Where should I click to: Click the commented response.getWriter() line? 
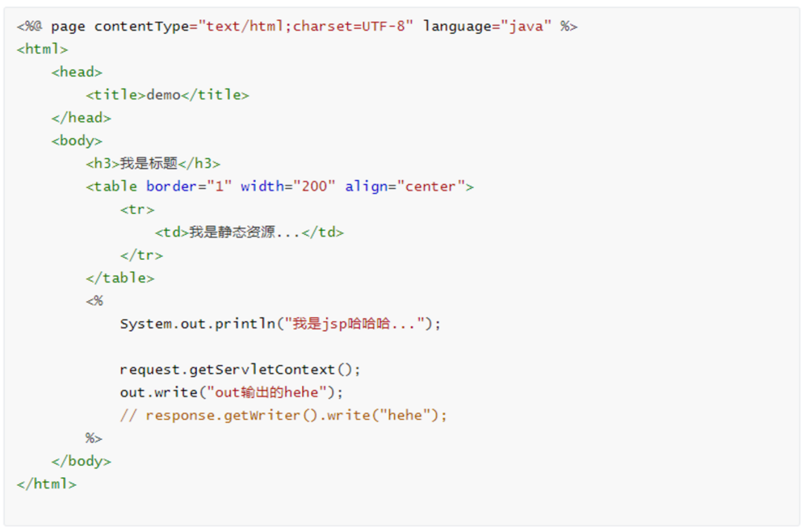tap(284, 416)
